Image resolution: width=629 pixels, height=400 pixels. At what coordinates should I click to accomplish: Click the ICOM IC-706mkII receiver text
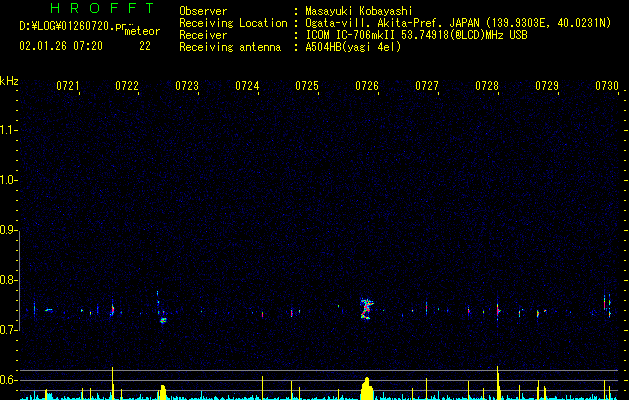point(416,35)
